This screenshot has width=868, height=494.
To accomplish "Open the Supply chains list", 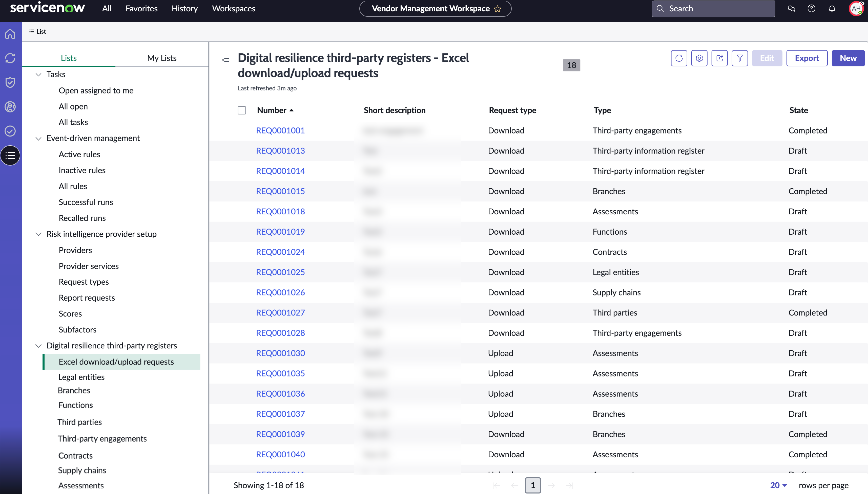I will (82, 470).
